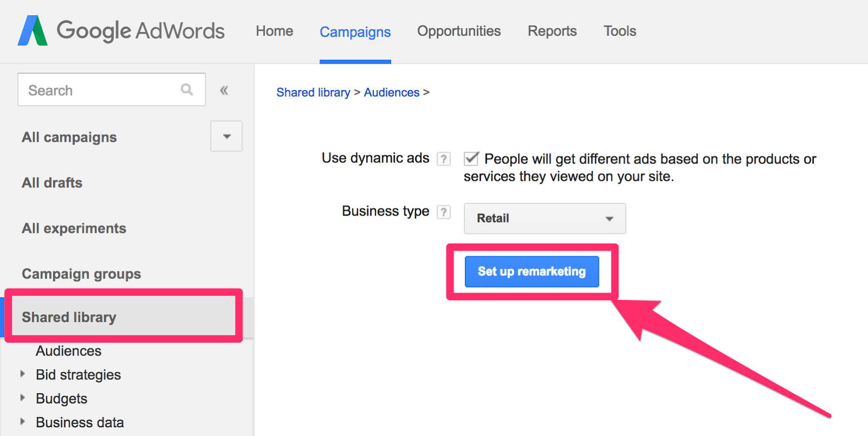The height and width of the screenshot is (436, 868).
Task: Uncheck the Use dynamic ads checkbox
Action: (471, 159)
